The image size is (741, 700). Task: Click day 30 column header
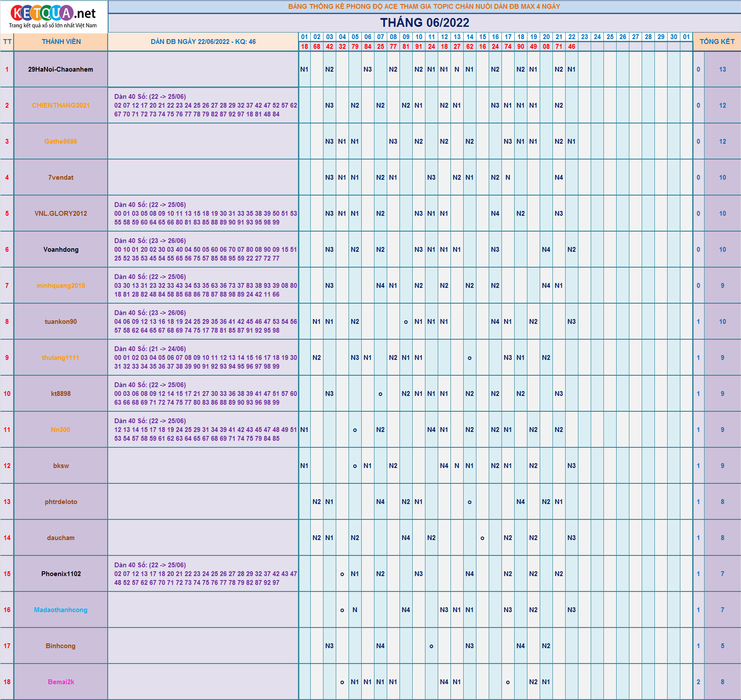click(674, 37)
